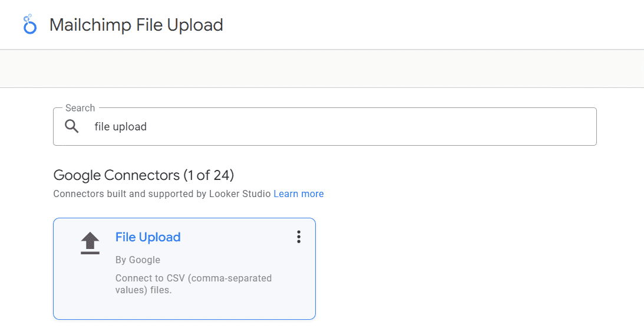
Task: Click the upload arrow icon on the File Upload card
Action: (x=90, y=243)
